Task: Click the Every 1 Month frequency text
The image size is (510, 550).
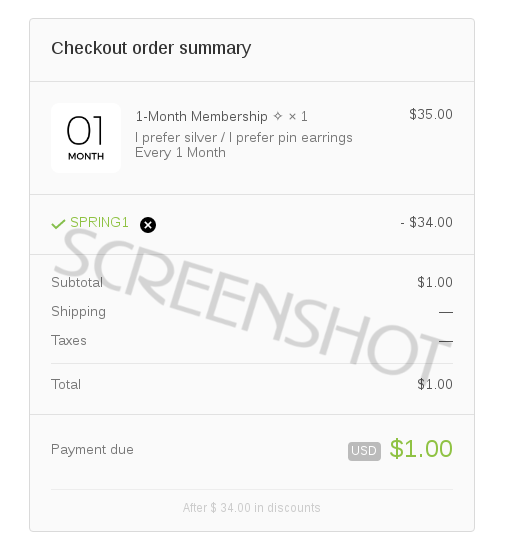Action: 180,153
